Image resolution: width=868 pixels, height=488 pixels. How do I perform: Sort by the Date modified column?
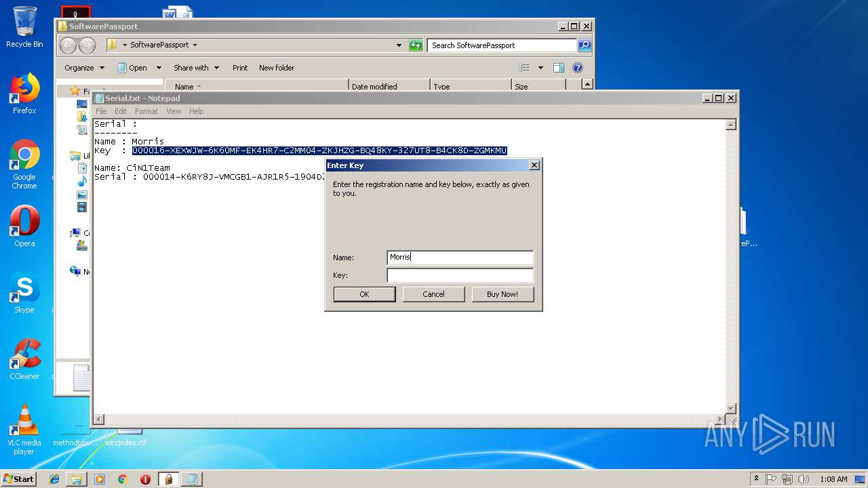[x=390, y=86]
